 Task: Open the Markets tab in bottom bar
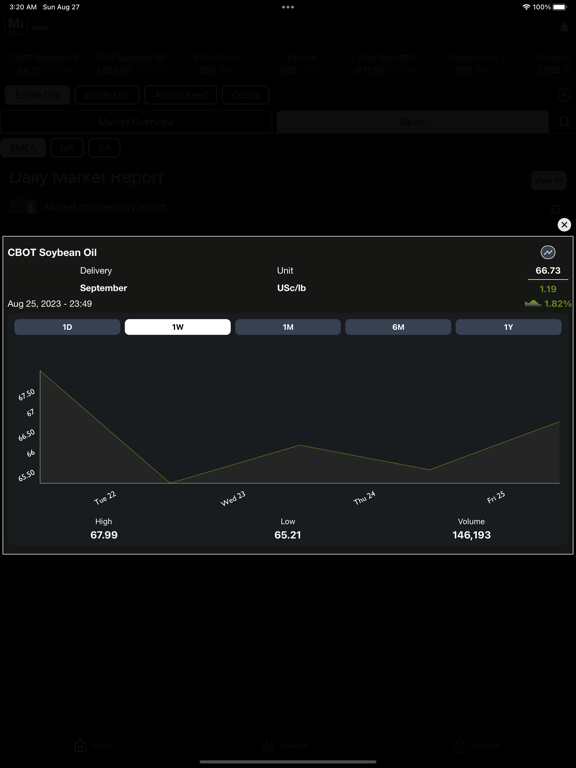point(285,745)
